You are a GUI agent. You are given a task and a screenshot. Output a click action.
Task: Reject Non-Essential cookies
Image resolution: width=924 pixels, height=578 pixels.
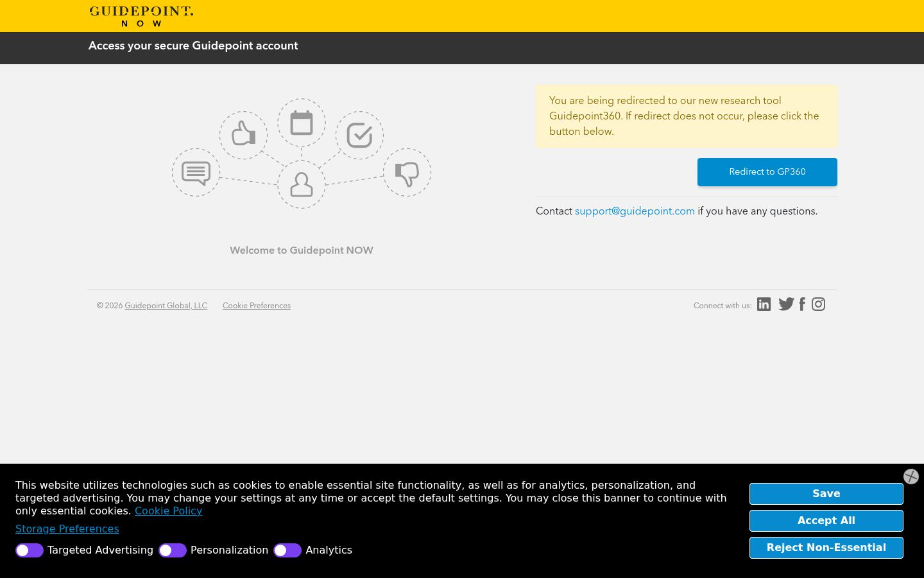(826, 548)
